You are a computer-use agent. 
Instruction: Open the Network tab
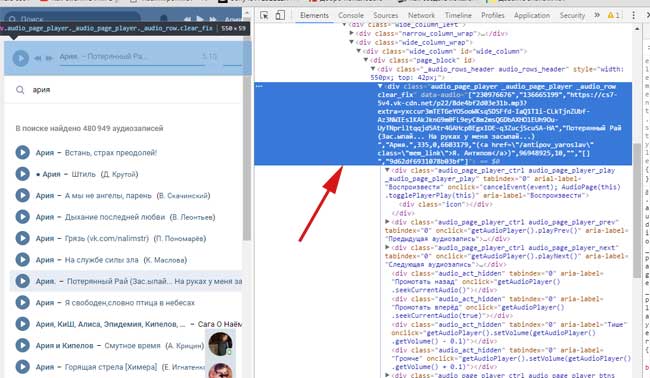421,15
